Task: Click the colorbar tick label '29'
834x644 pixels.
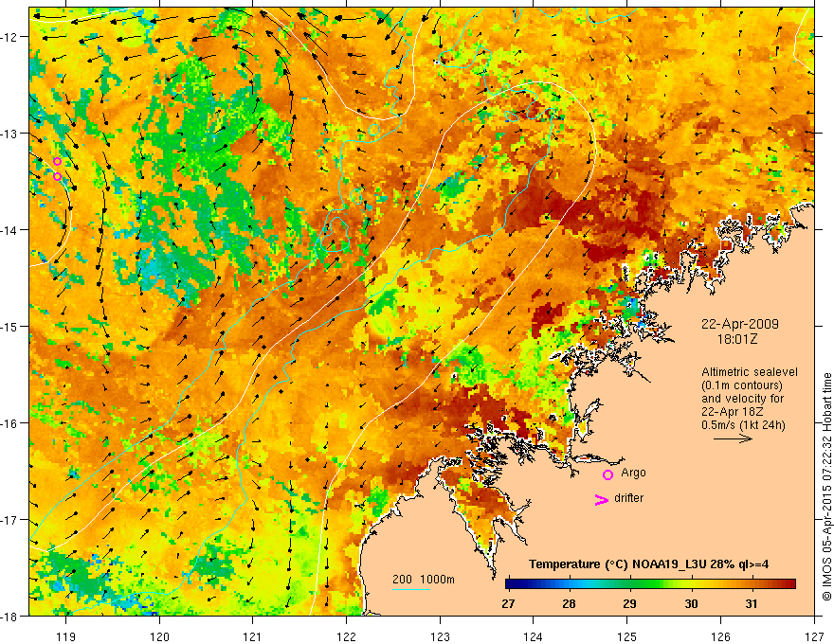Action: (x=629, y=604)
